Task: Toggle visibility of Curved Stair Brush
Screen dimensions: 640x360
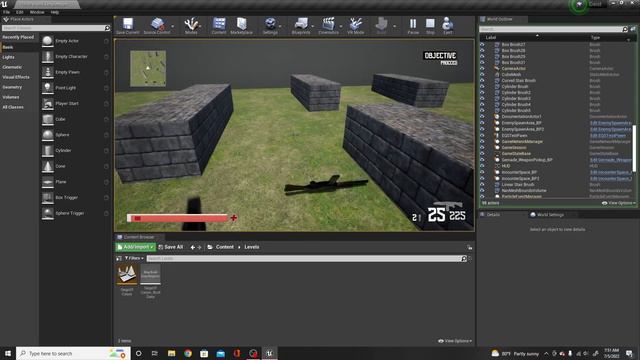Action: [x=482, y=80]
